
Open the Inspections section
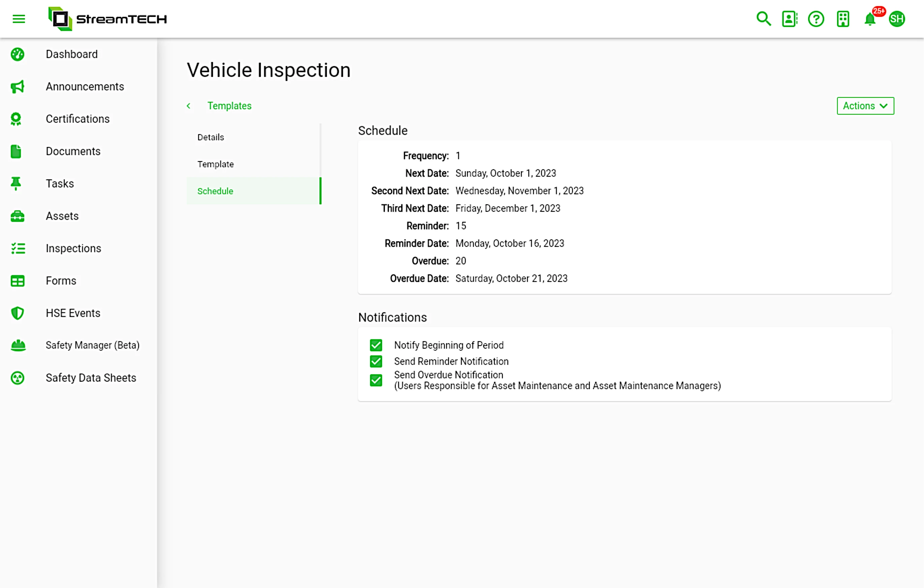[73, 248]
